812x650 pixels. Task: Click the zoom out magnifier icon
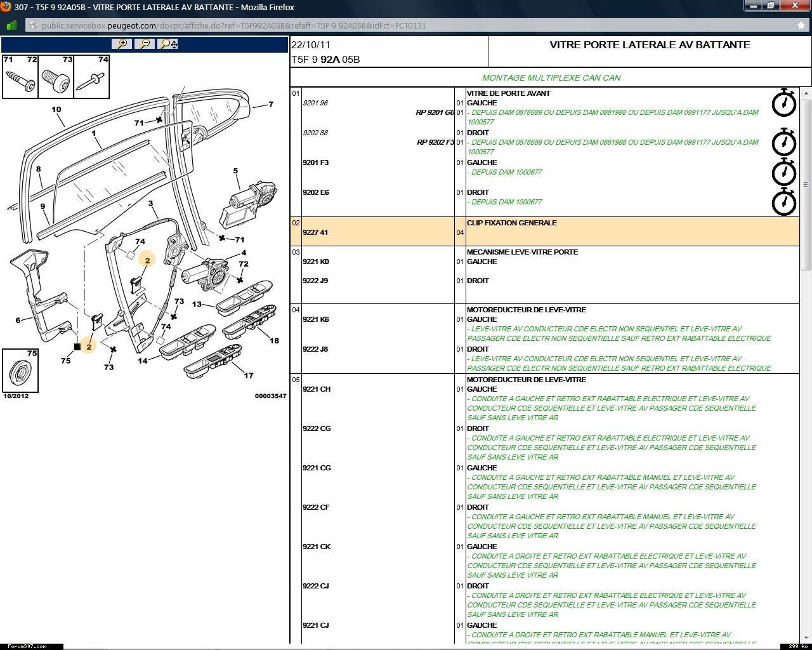145,44
